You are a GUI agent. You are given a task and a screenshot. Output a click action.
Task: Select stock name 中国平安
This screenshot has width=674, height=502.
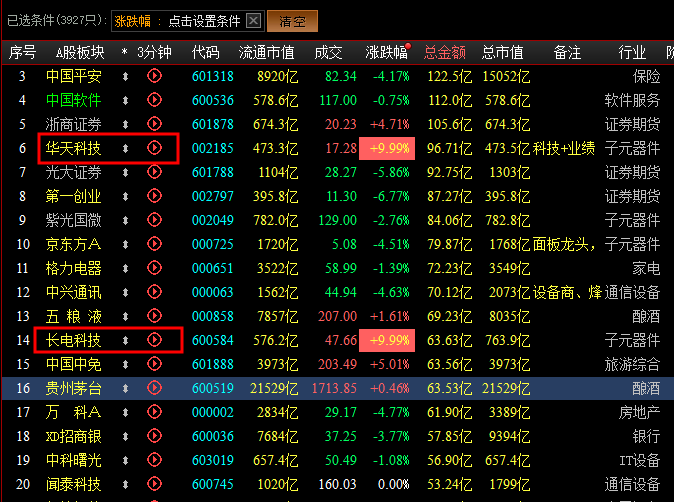[74, 77]
